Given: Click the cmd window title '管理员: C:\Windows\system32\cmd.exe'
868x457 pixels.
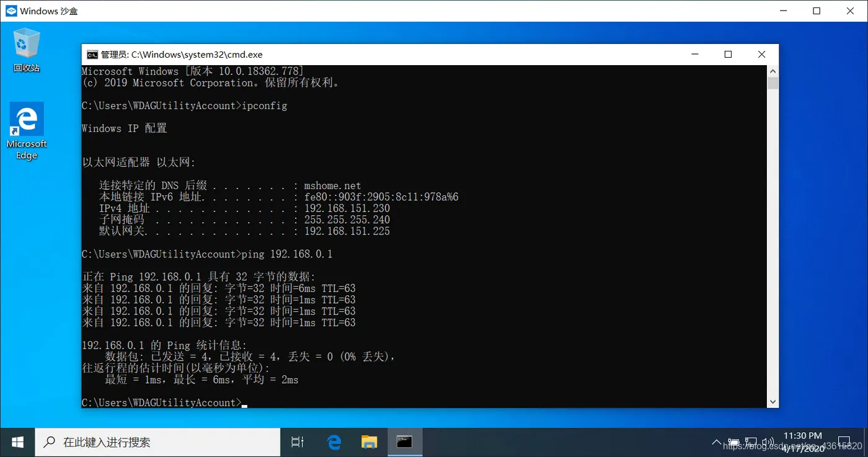Looking at the screenshot, I should point(182,55).
